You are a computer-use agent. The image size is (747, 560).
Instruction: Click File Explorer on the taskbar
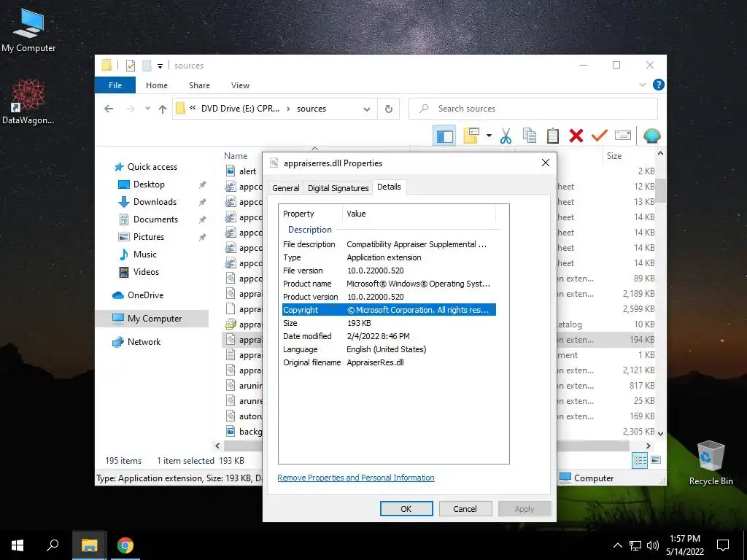tap(89, 545)
